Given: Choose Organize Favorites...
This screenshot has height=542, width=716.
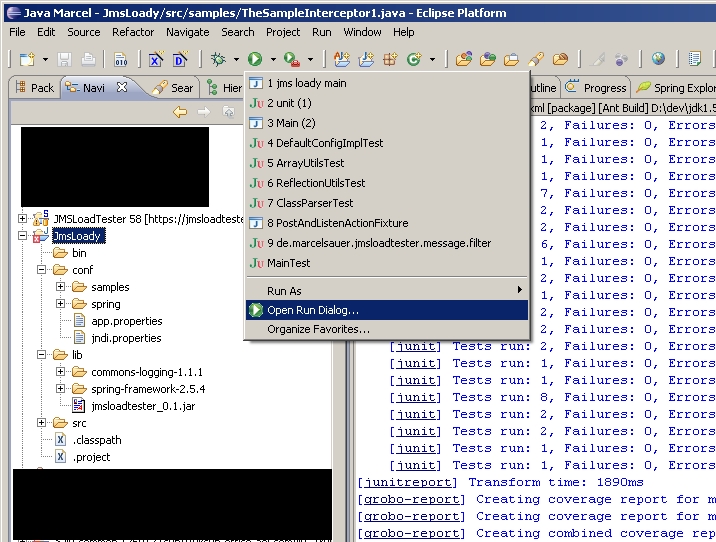Looking at the screenshot, I should pyautogui.click(x=387, y=329).
